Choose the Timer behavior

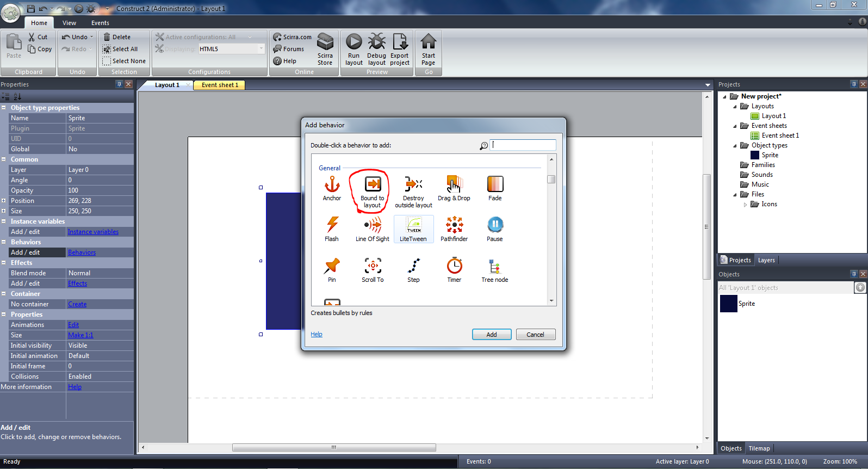tap(454, 270)
